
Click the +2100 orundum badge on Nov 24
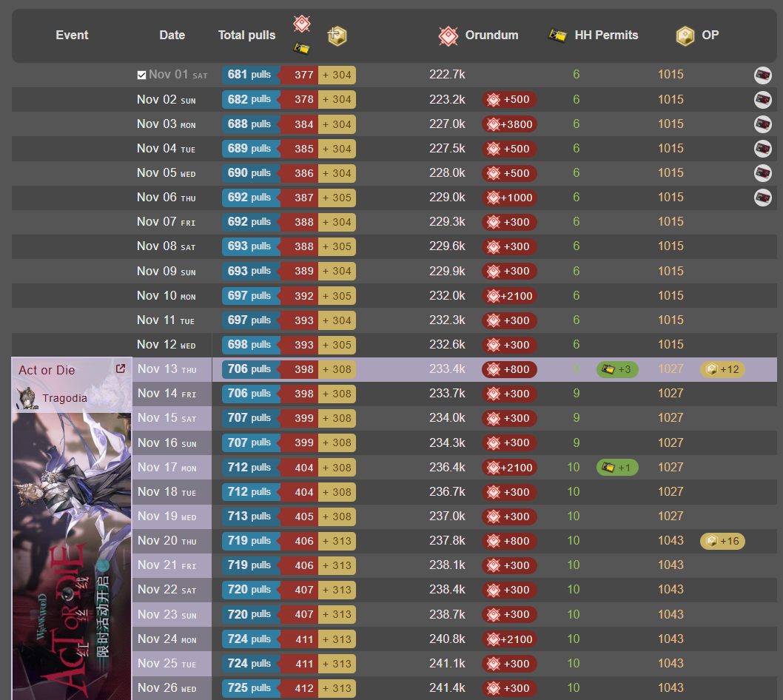(509, 639)
